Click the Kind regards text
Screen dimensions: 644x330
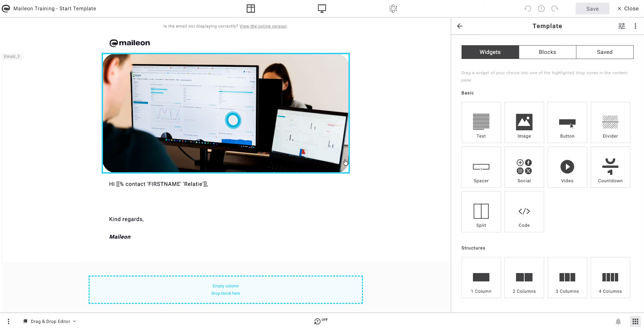coord(126,219)
